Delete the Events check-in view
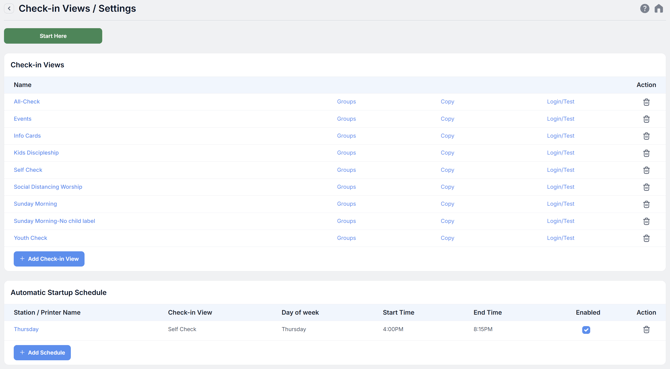This screenshot has height=369, width=670. (646, 119)
